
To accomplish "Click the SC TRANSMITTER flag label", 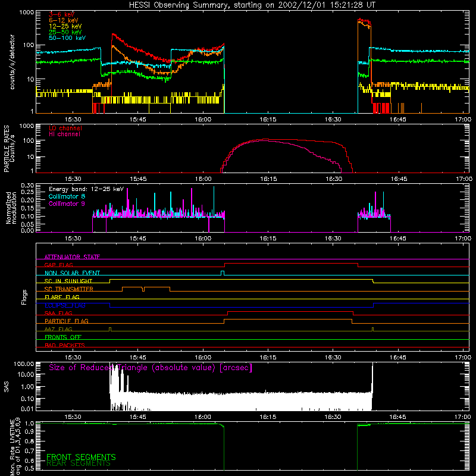I will click(68, 289).
